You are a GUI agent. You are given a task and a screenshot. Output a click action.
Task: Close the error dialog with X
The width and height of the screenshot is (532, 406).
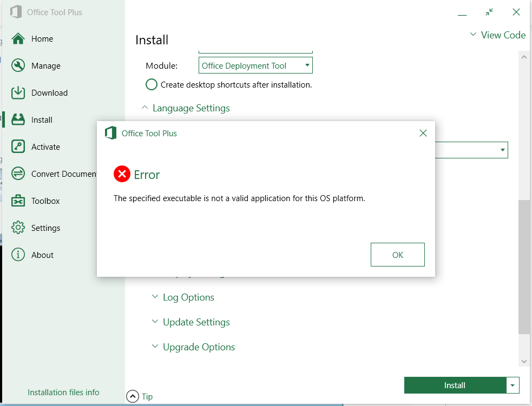coord(423,133)
